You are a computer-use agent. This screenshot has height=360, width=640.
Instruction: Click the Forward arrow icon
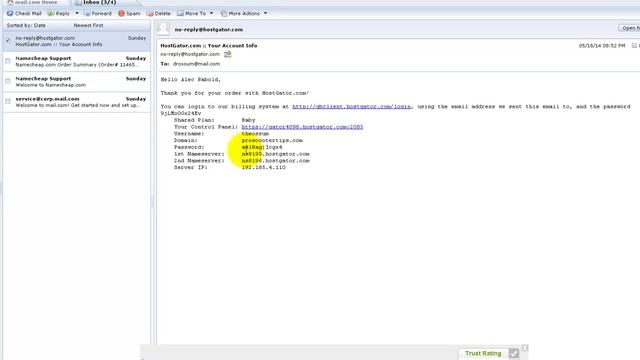tap(87, 13)
